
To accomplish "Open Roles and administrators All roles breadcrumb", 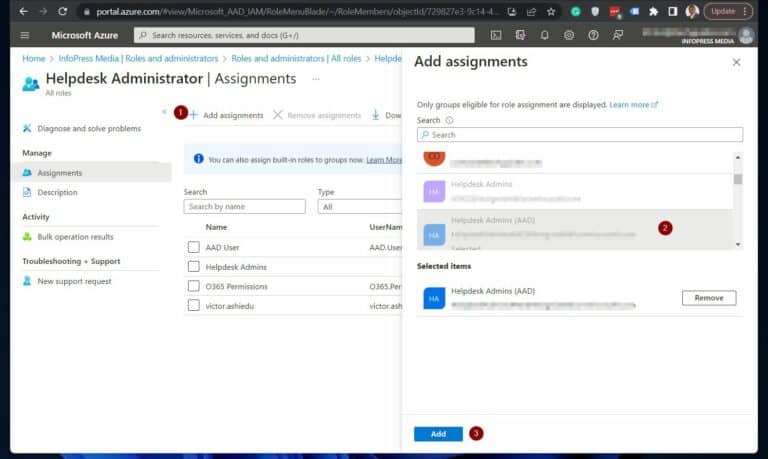I will pos(296,58).
